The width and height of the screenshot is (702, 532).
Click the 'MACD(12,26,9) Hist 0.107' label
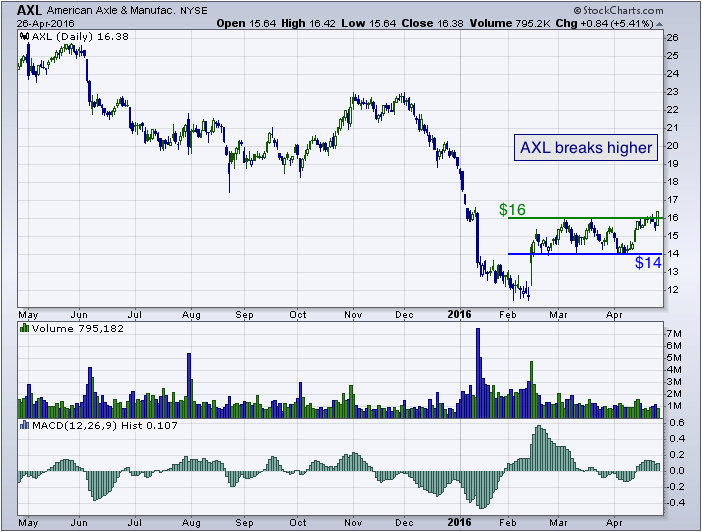tap(105, 425)
